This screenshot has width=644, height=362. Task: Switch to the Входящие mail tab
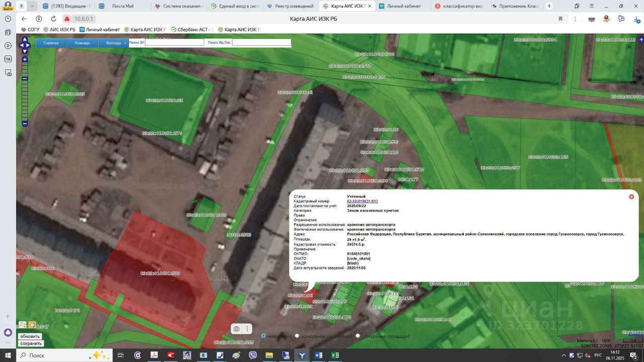pos(66,6)
